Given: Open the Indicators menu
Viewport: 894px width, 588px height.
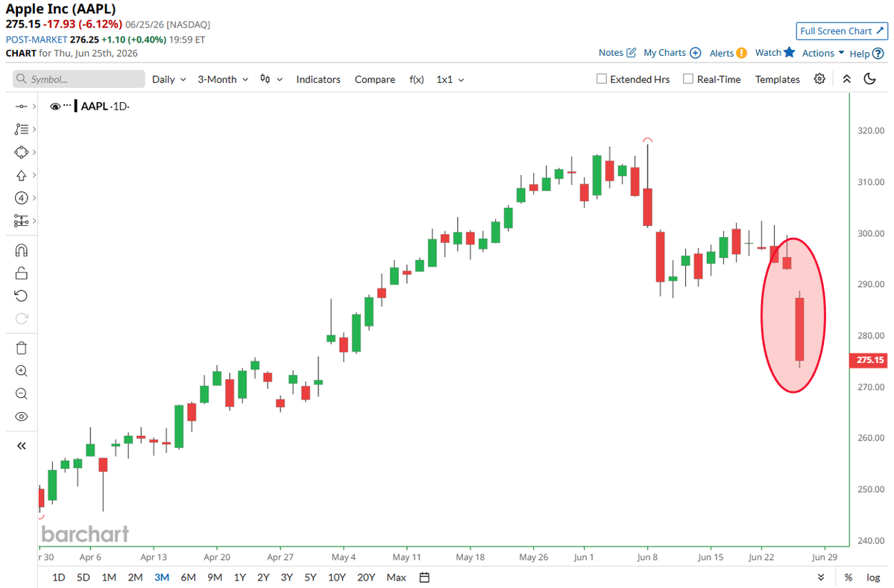Looking at the screenshot, I should pos(318,79).
